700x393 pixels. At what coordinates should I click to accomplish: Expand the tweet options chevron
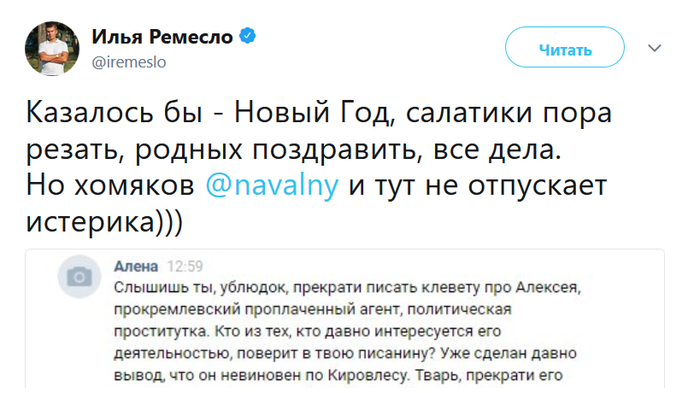(654, 48)
